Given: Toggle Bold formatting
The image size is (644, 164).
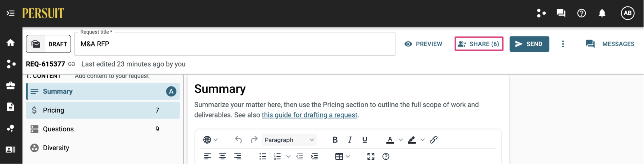Looking at the screenshot, I should [x=335, y=140].
